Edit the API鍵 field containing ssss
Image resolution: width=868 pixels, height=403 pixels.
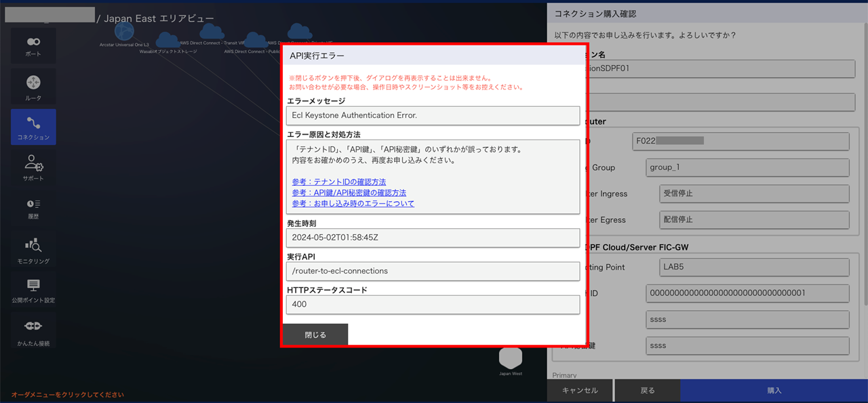[x=747, y=319]
